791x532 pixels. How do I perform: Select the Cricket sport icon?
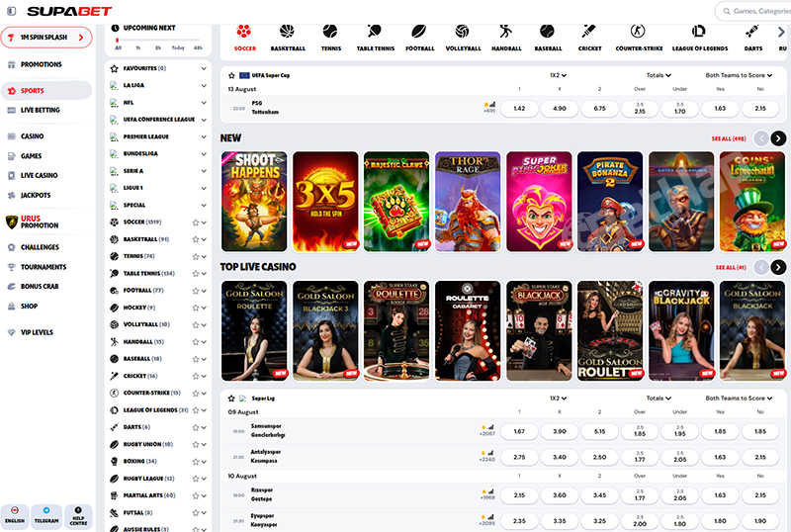click(x=589, y=32)
